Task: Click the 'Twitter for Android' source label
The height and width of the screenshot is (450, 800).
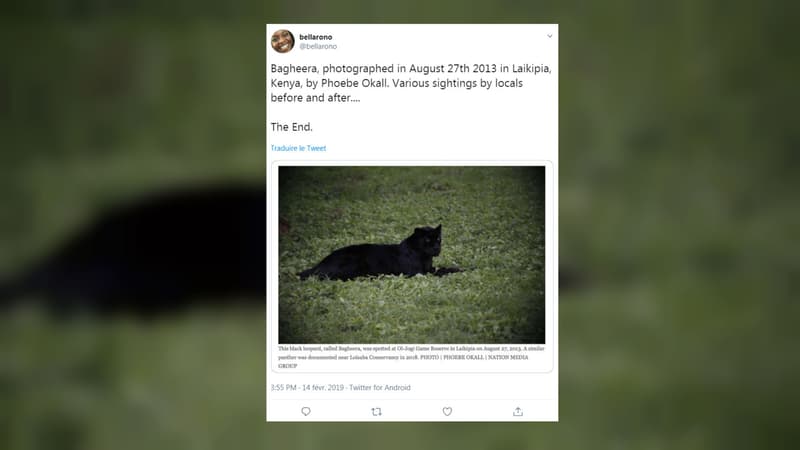Action: click(x=380, y=388)
